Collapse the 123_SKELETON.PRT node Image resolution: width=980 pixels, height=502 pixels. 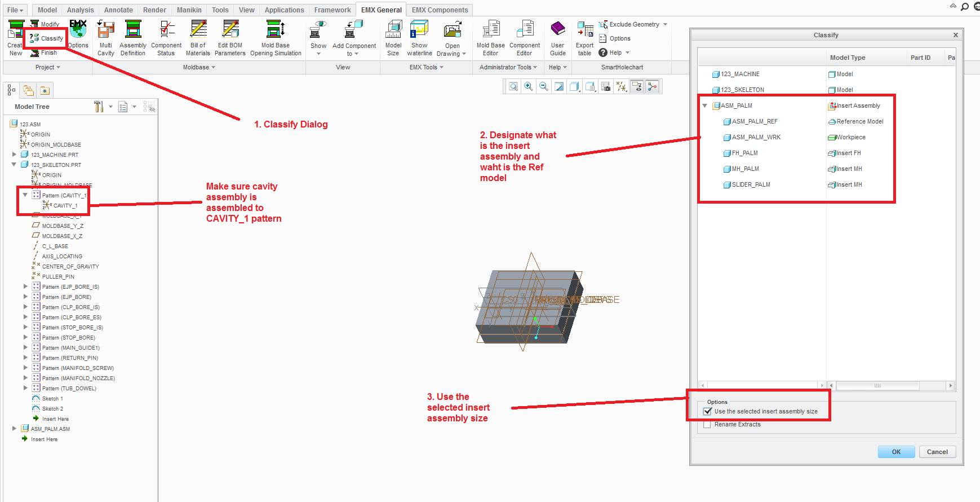pos(14,165)
